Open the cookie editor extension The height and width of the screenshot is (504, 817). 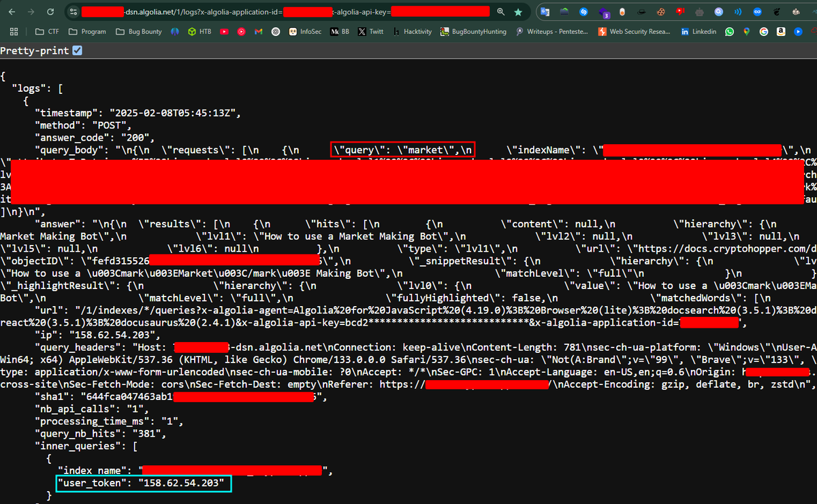(x=661, y=12)
